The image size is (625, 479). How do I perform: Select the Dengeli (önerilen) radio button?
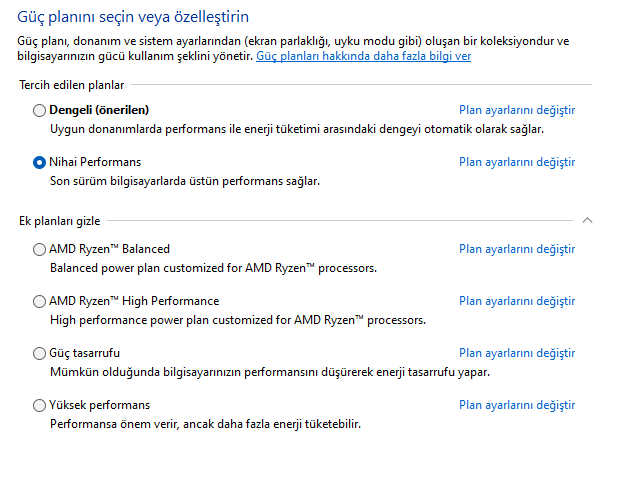click(x=39, y=110)
